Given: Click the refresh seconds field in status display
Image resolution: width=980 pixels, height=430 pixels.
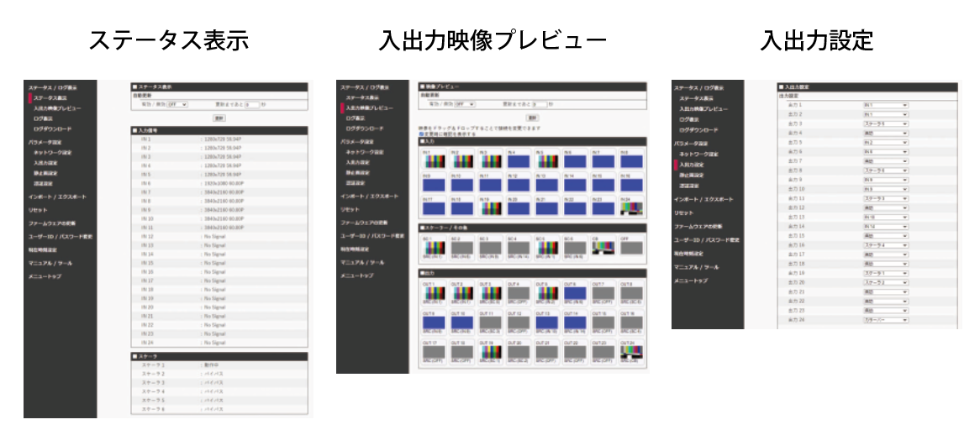Looking at the screenshot, I should 253,105.
